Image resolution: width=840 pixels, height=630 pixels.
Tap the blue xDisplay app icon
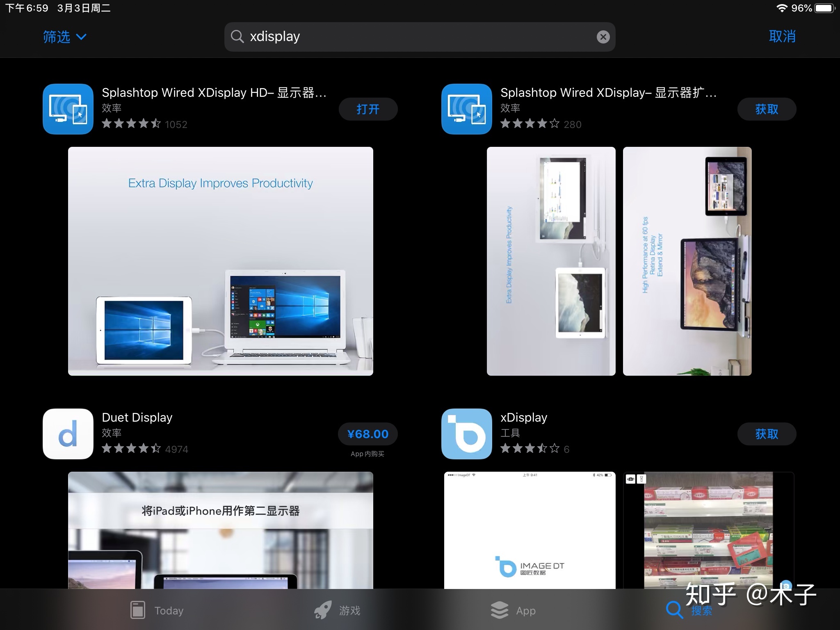pyautogui.click(x=466, y=434)
